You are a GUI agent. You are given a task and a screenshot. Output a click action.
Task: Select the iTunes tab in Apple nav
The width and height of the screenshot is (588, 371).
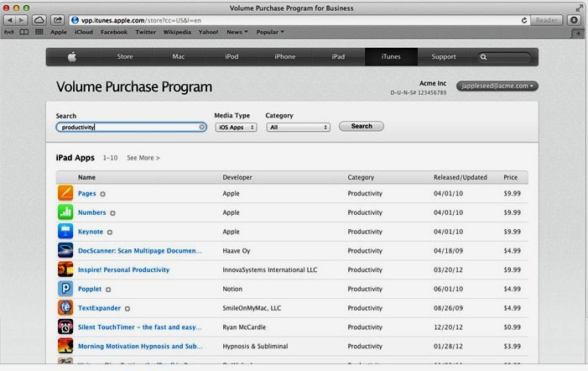391,56
